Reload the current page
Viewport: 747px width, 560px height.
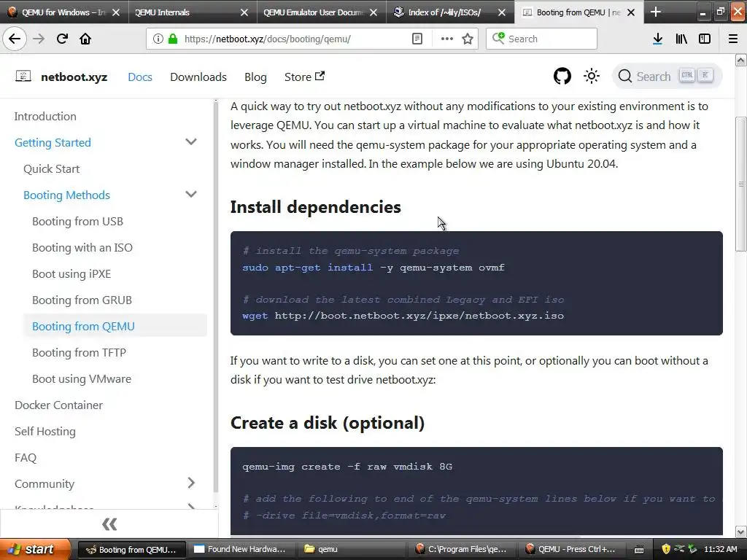tap(63, 39)
